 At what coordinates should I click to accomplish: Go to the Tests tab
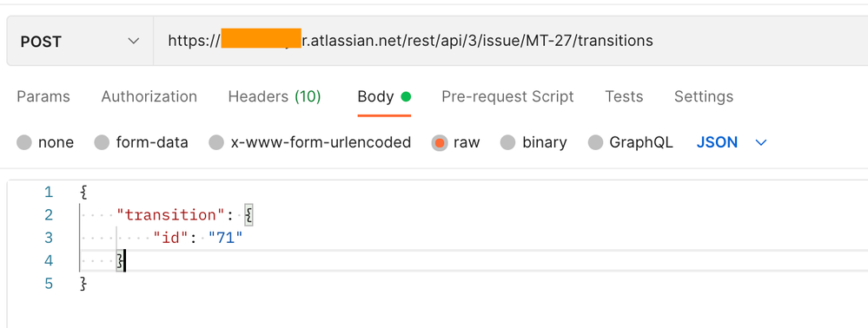624,97
